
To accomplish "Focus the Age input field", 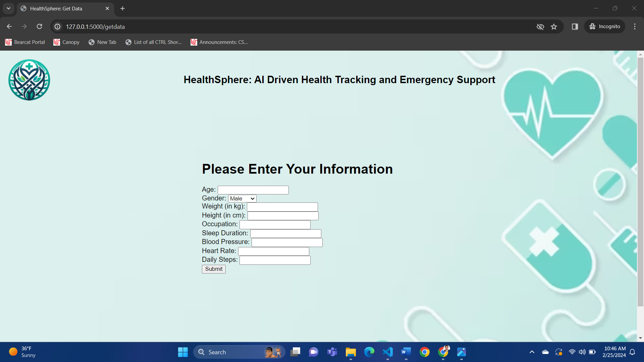I will [253, 190].
